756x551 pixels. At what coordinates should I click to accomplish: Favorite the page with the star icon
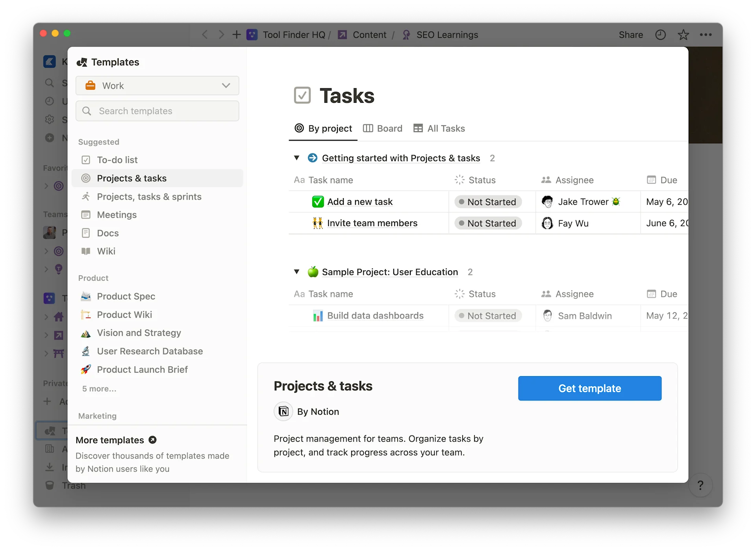point(683,35)
